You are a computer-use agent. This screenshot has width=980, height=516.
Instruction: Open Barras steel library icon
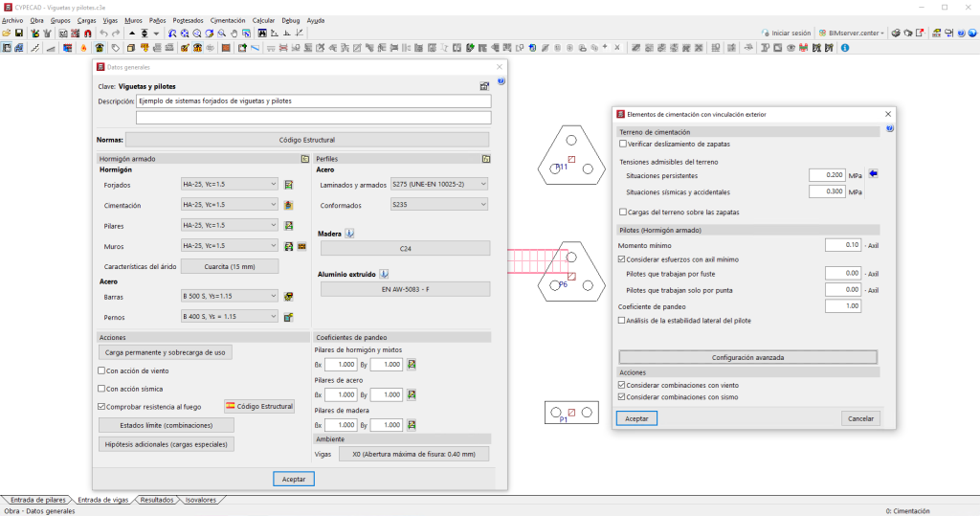[x=289, y=297]
